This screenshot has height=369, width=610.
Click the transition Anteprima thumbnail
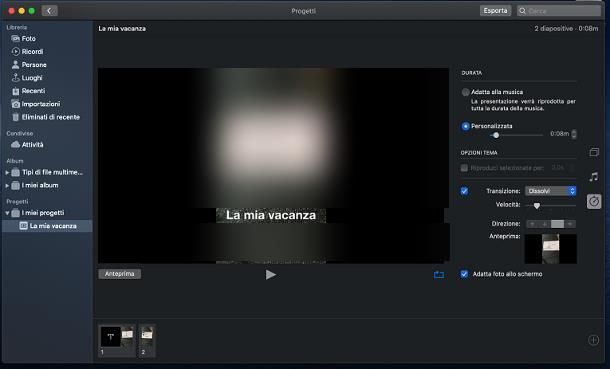click(550, 249)
